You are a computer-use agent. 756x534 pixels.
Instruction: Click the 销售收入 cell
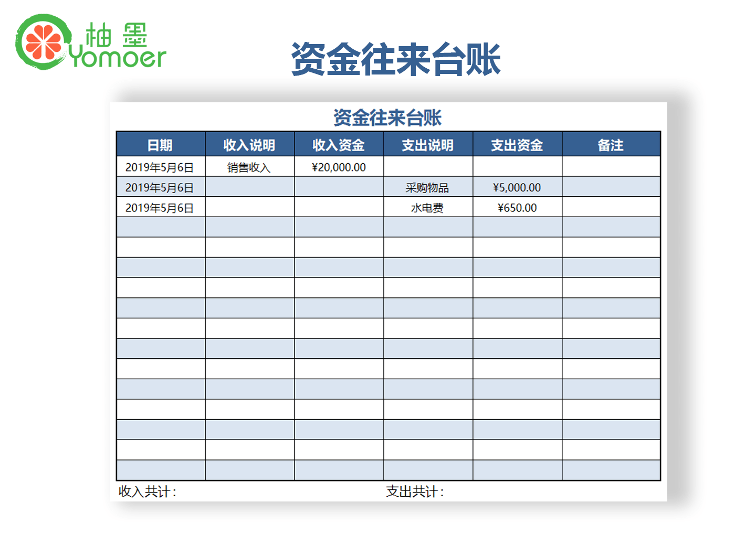coord(250,167)
